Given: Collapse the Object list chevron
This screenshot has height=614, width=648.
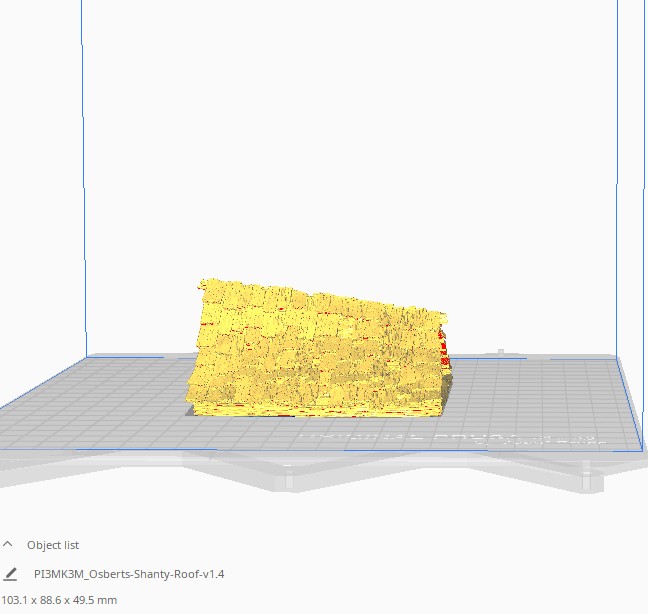Looking at the screenshot, I should click(9, 545).
